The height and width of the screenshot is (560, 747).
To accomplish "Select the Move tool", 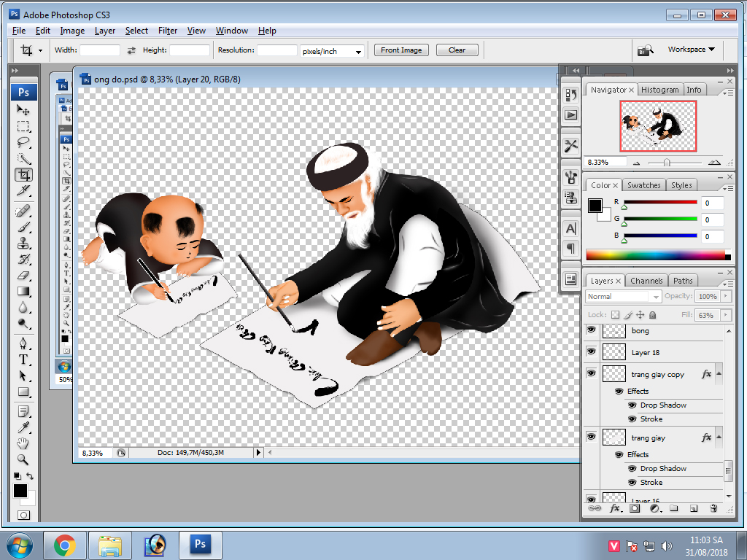I will tap(23, 109).
